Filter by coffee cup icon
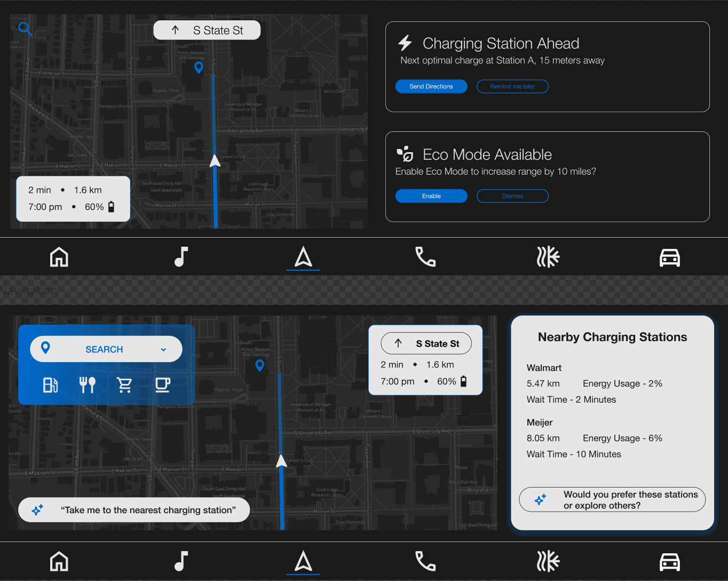Viewport: 728px width, 581px height. 162,384
